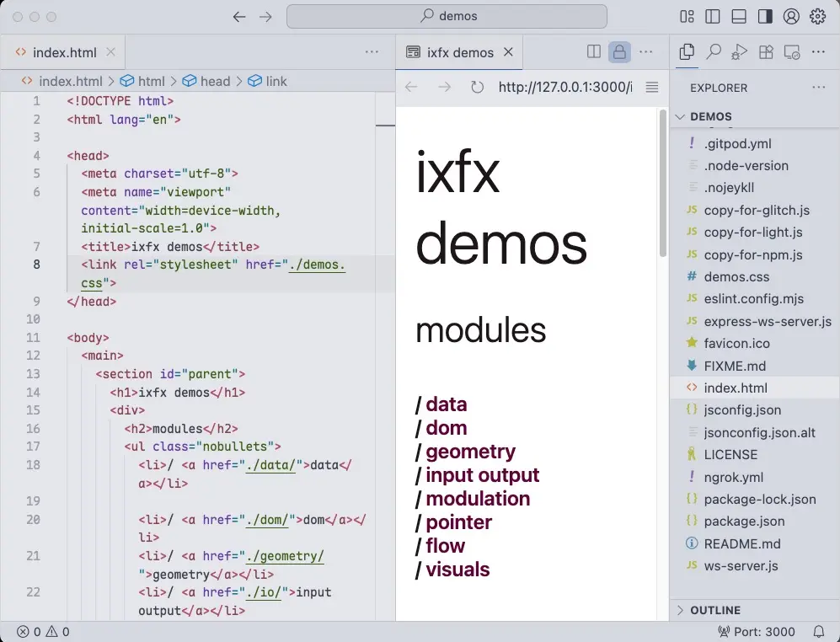Image resolution: width=840 pixels, height=642 pixels.
Task: Open package.json in the Explorer
Action: 744,522
